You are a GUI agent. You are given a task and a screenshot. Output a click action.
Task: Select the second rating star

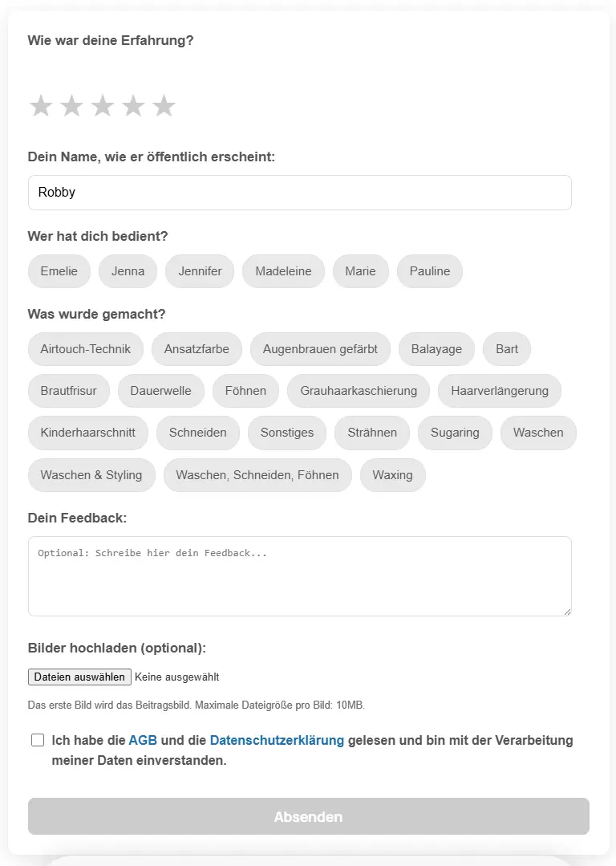tap(71, 106)
